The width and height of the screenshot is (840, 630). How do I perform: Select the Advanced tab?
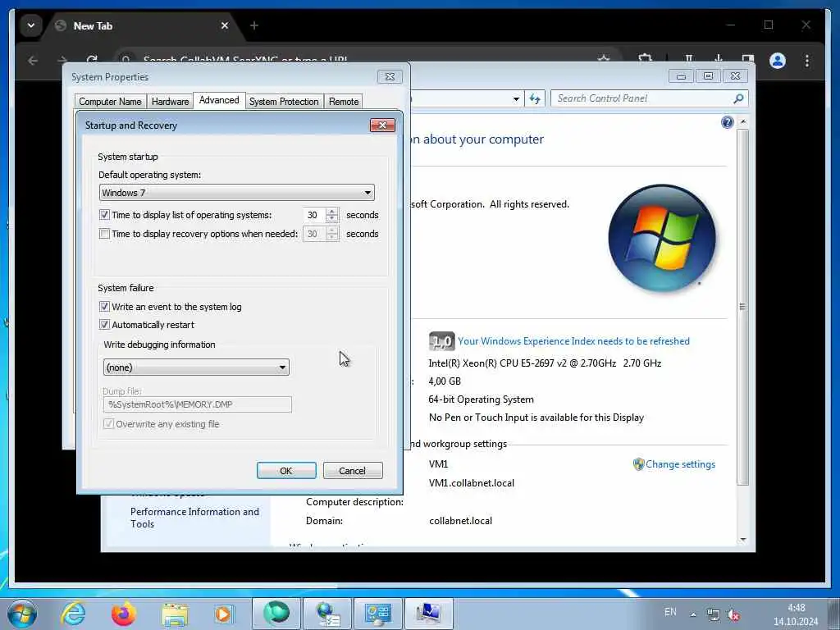coord(219,100)
